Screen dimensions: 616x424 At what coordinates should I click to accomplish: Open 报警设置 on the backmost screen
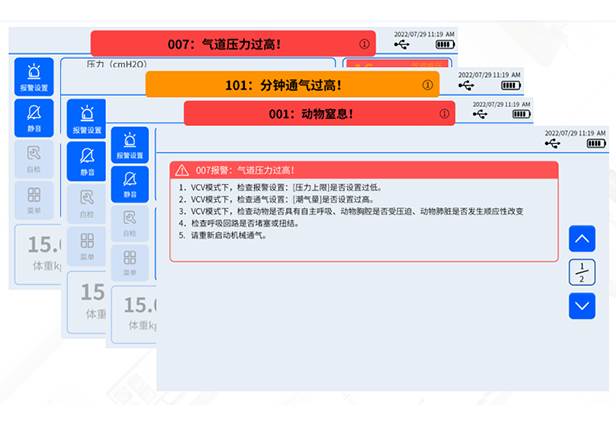tap(34, 76)
